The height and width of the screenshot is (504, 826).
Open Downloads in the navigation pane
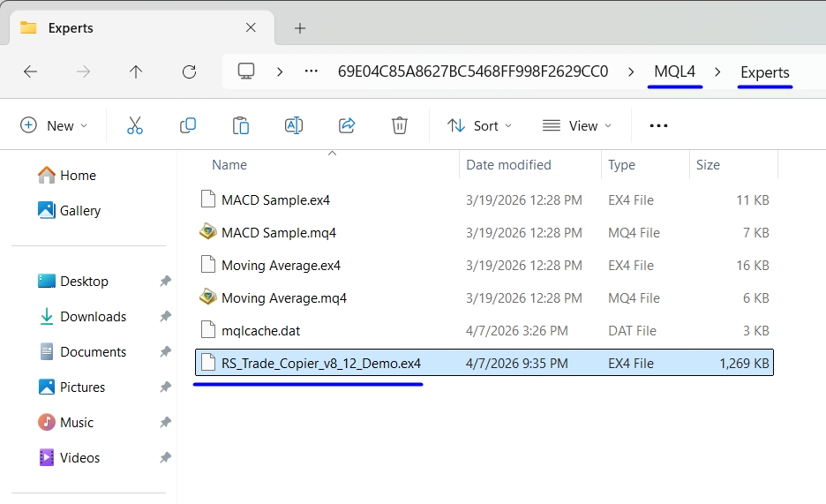[83, 317]
